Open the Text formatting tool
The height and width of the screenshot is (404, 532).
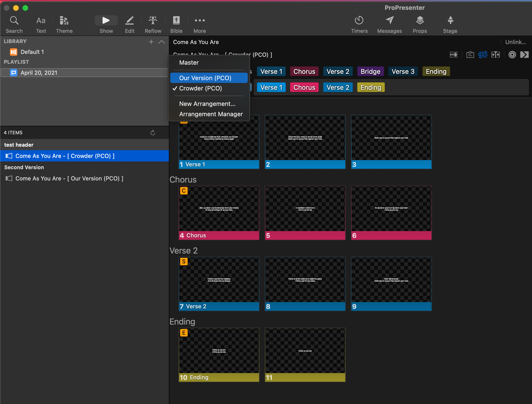41,24
